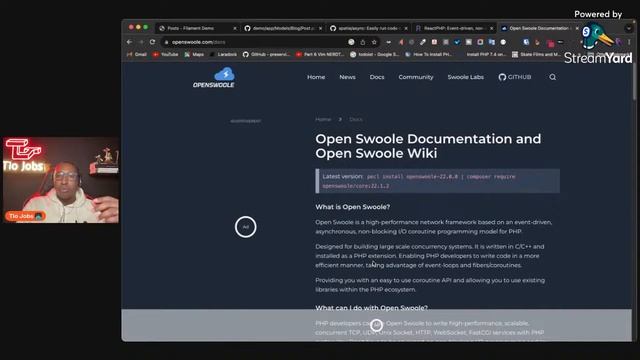Open the Laradock bookmark

click(x=223, y=54)
